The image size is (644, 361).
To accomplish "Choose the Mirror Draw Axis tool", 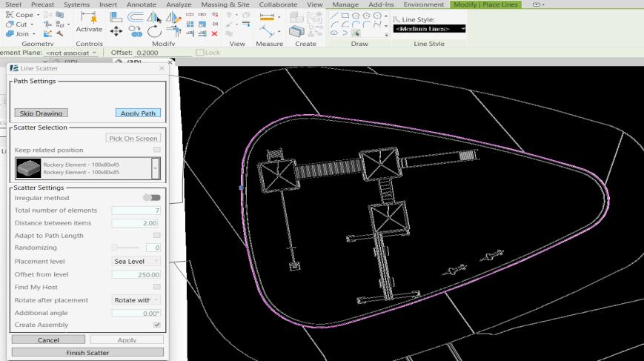I will click(173, 17).
